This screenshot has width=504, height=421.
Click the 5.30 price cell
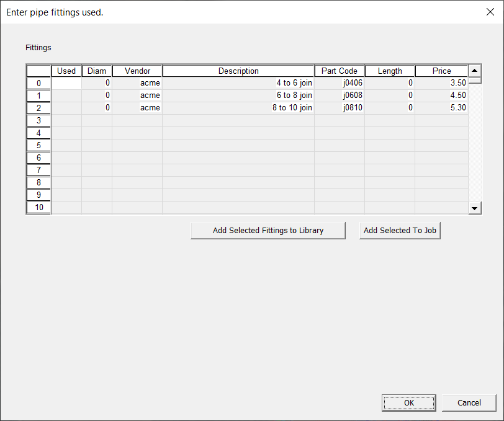click(x=441, y=108)
